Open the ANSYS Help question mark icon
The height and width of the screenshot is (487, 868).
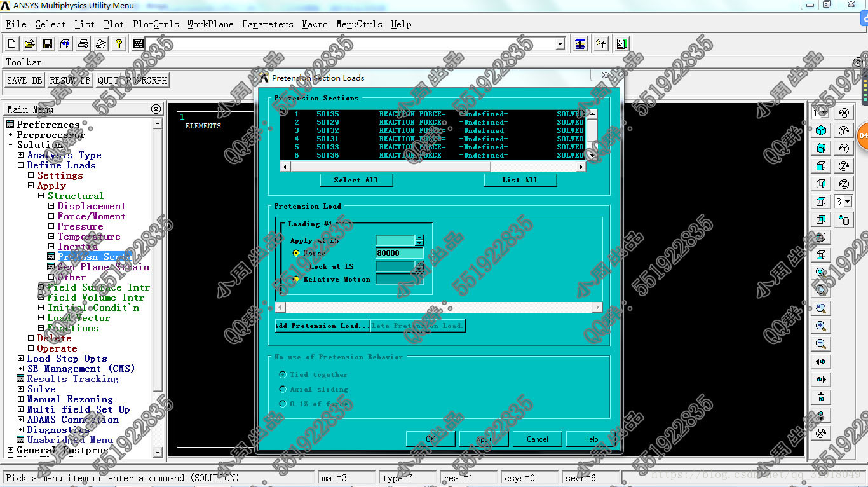[x=119, y=44]
